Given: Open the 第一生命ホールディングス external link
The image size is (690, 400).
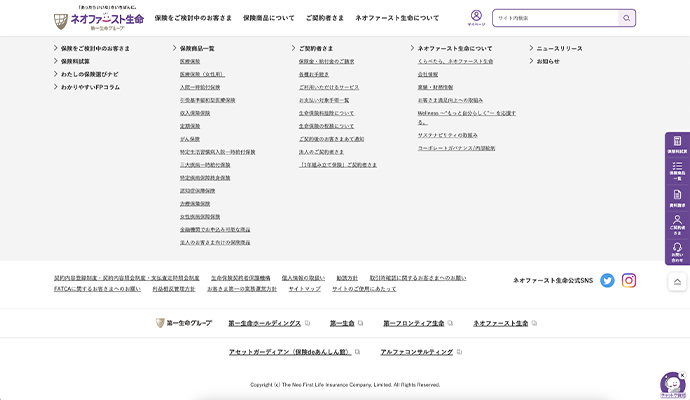Looking at the screenshot, I should point(264,323).
